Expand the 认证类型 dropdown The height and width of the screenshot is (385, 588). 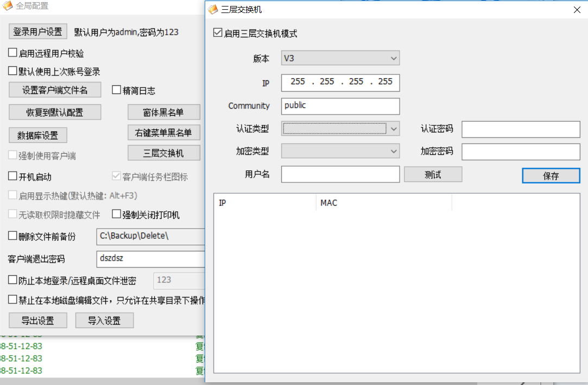[340, 129]
